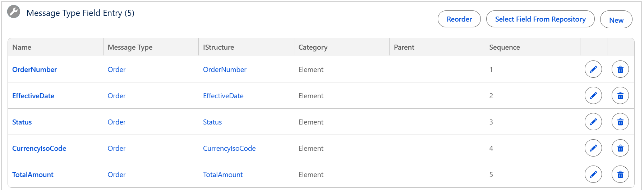Delete the TotalAmount row with trash icon

coord(620,174)
